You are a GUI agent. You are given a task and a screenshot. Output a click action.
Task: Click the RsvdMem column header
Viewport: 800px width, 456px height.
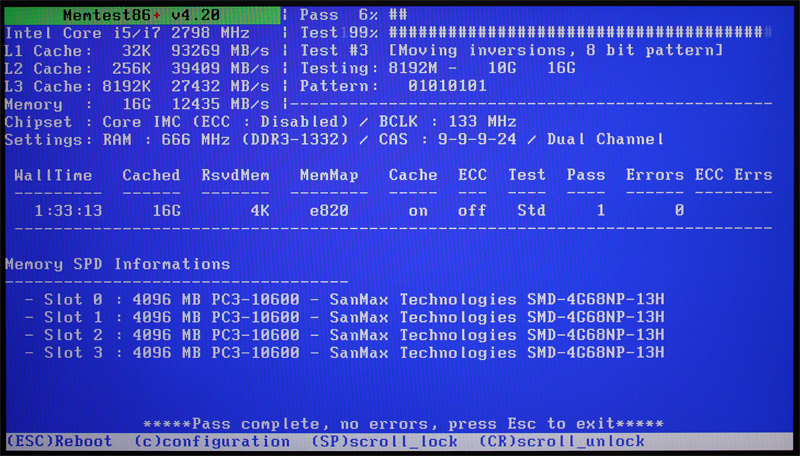pos(235,175)
